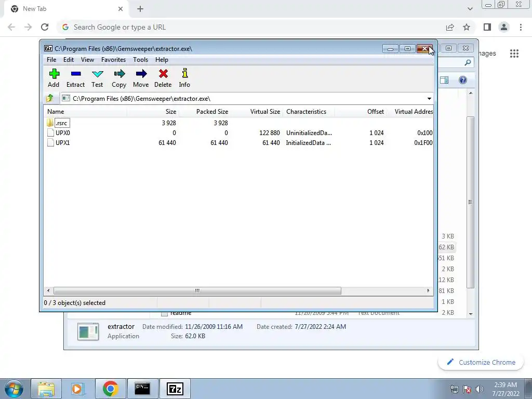Click the Chrome back arrow
The width and height of the screenshot is (532, 399).
tap(11, 27)
